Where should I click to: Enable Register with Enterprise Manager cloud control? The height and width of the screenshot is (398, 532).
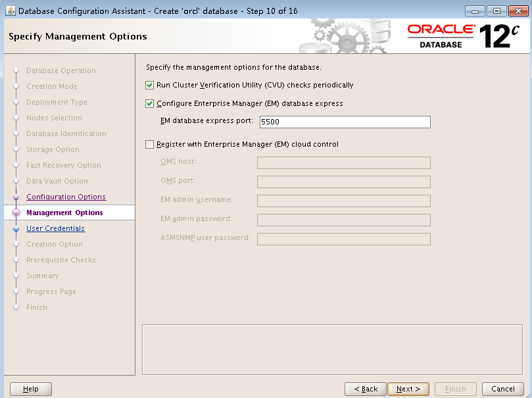(149, 144)
